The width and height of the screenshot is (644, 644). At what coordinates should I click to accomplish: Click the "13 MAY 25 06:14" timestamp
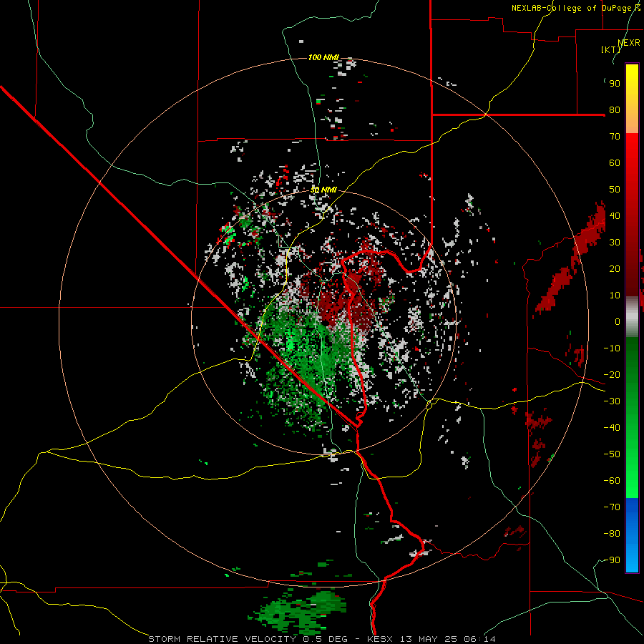click(x=448, y=639)
